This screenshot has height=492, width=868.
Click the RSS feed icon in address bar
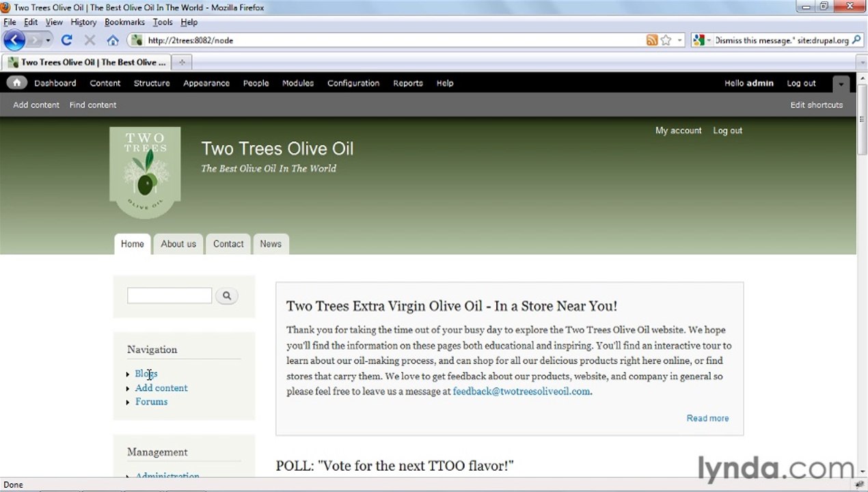click(652, 40)
